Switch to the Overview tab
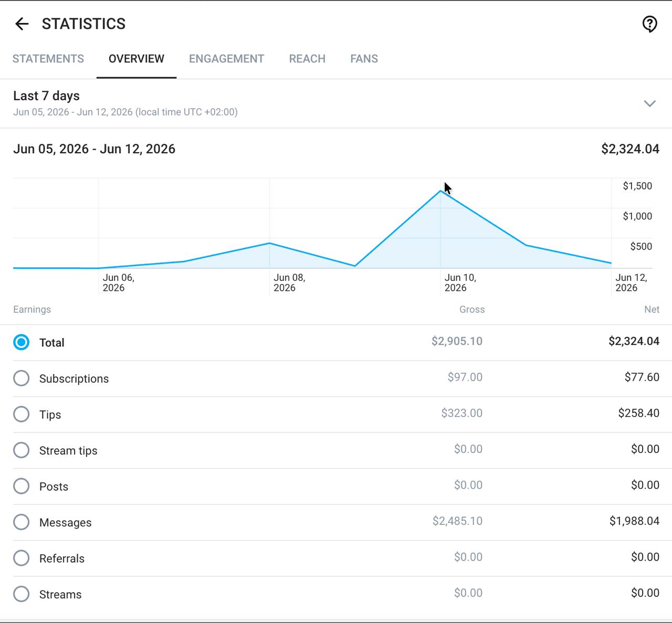Screen dimensions: 672x623 pyautogui.click(x=136, y=59)
